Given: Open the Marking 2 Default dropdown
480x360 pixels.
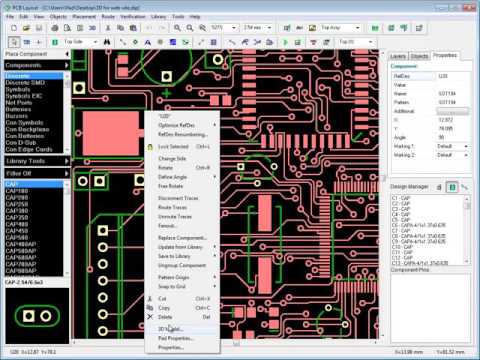Looking at the screenshot, I should 466,155.
